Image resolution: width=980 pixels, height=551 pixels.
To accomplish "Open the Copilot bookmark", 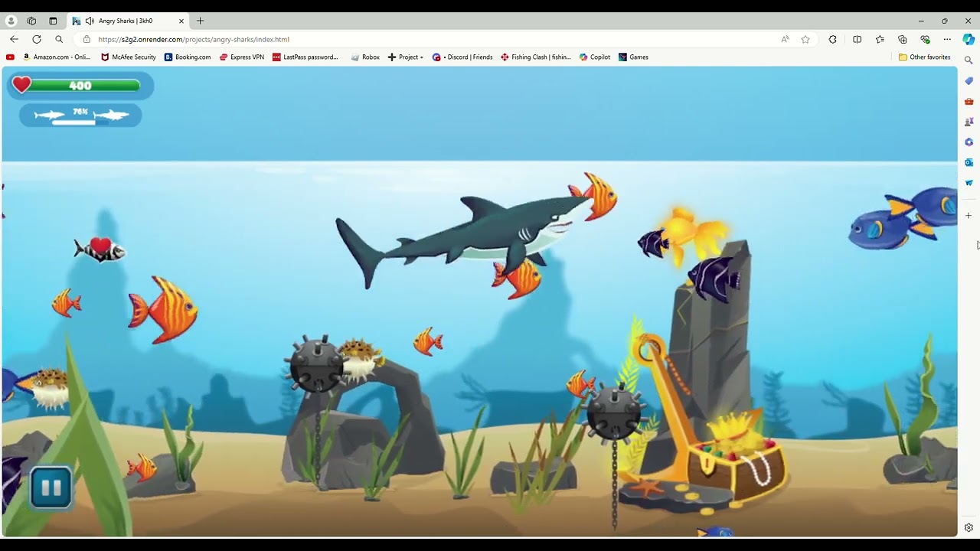I will (x=595, y=57).
